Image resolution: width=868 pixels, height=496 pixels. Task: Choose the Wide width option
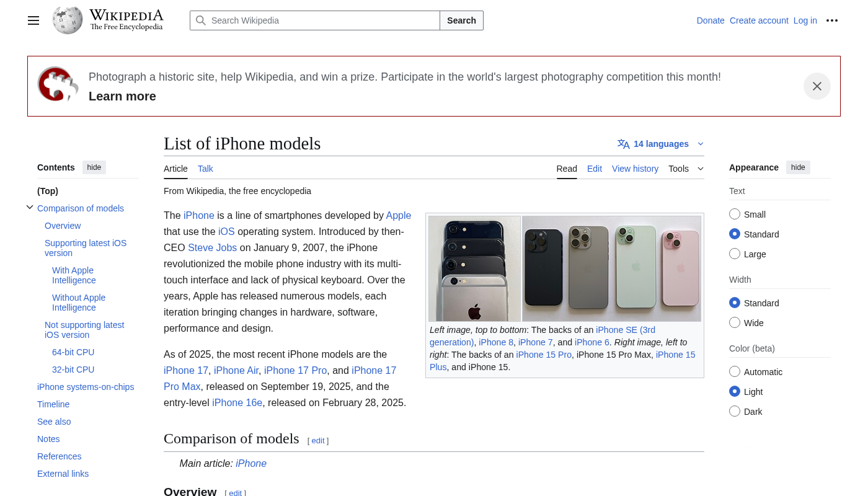[x=735, y=322]
